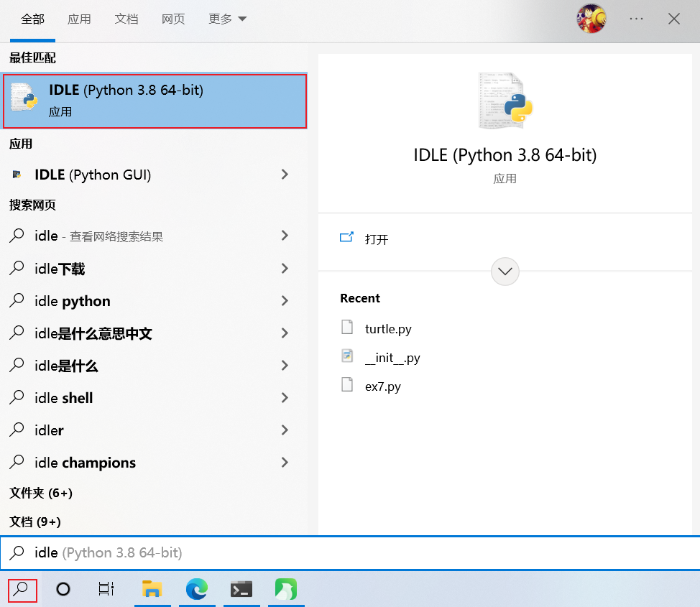The image size is (700, 607).
Task: Click the file icon beside __init__.py
Action: [x=347, y=356]
